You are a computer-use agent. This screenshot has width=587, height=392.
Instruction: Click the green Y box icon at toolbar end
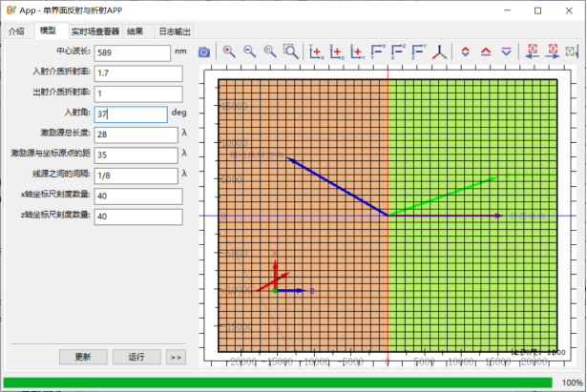pyautogui.click(x=572, y=52)
